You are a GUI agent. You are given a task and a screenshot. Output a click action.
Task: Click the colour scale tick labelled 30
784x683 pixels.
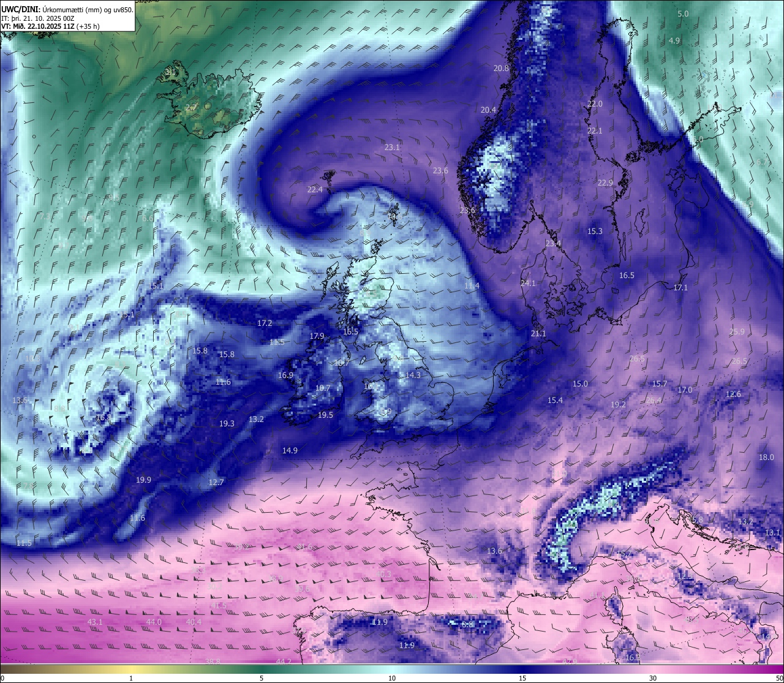point(653,678)
